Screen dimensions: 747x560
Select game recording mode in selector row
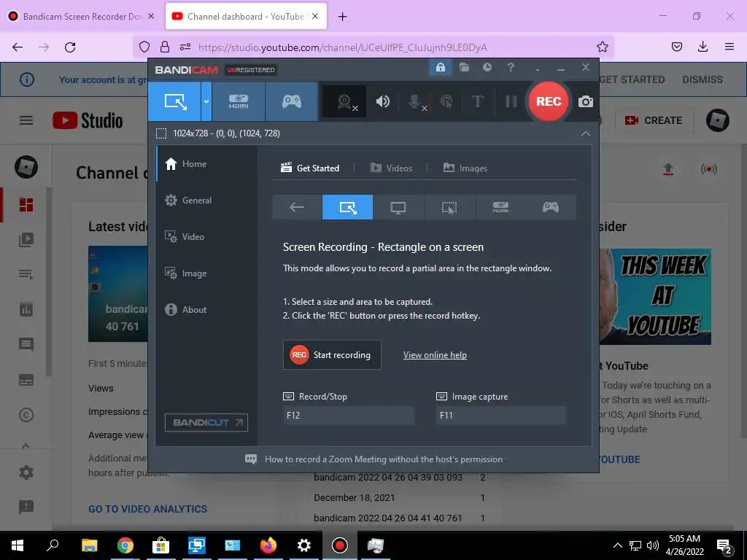pyautogui.click(x=551, y=207)
